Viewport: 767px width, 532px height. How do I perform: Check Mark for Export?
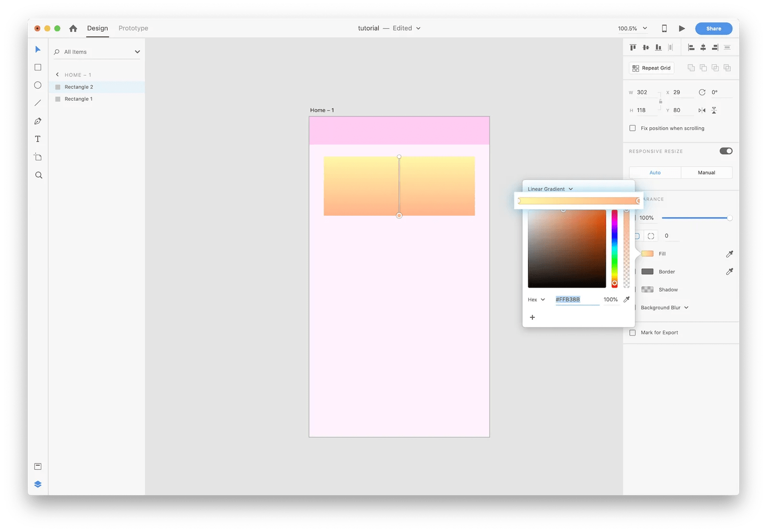click(x=632, y=333)
